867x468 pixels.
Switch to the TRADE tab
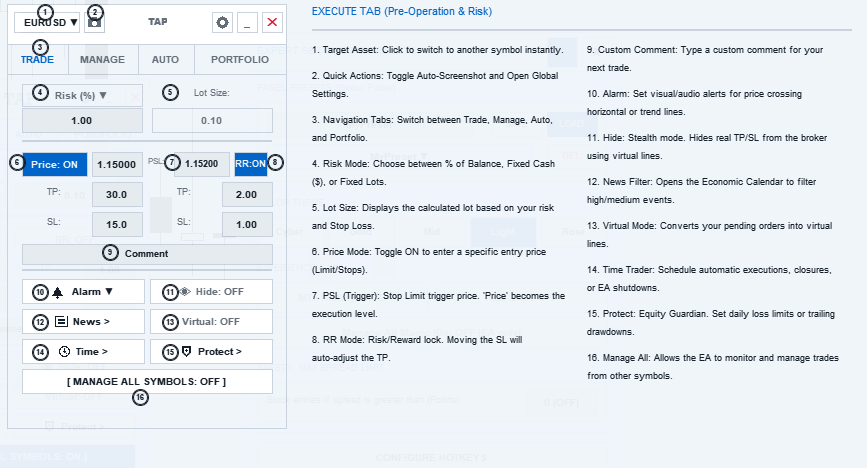38,59
